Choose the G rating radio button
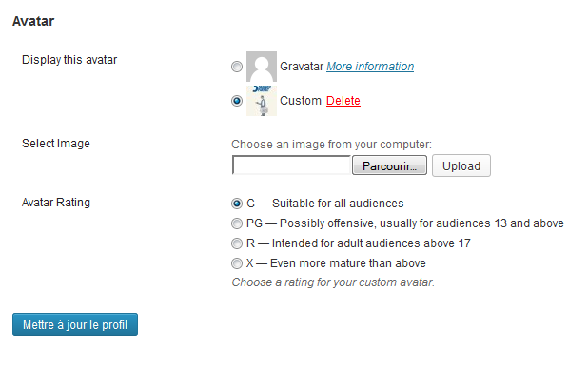 click(237, 204)
